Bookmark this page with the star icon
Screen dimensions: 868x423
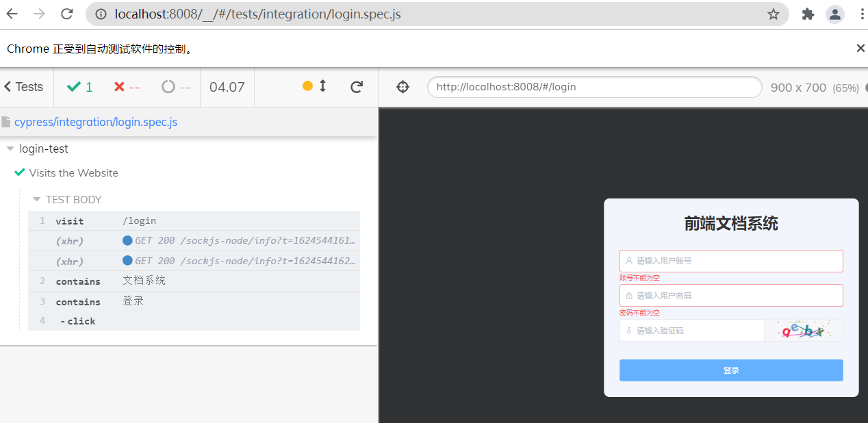pos(773,14)
